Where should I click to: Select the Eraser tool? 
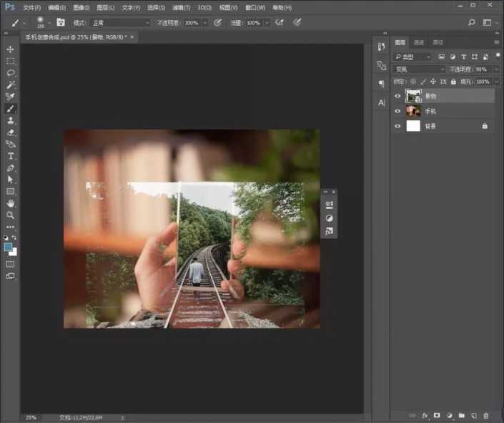(11, 132)
